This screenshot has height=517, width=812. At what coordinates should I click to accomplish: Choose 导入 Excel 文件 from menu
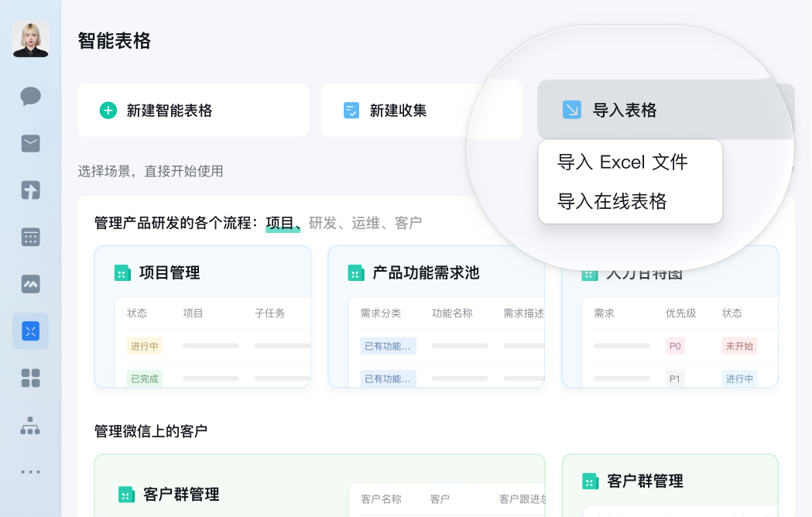click(x=622, y=163)
